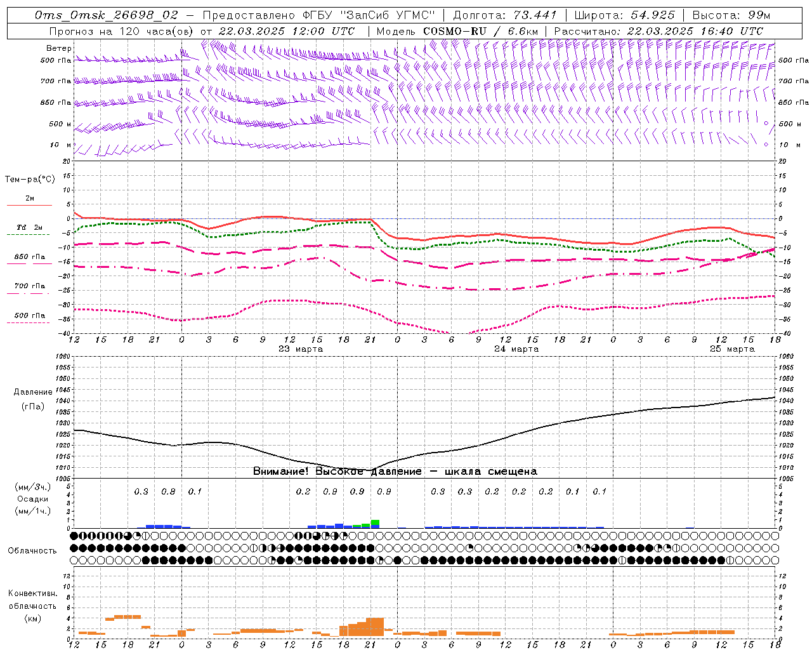Click the 24 марта date label
This screenshot has width=812, height=650.
pyautogui.click(x=516, y=348)
